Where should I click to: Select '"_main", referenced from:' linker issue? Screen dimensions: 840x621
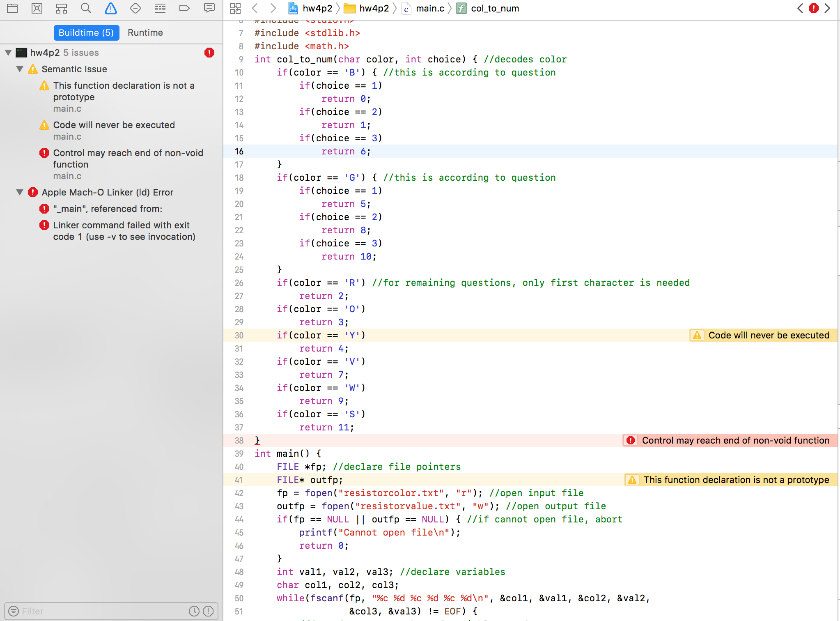click(108, 209)
